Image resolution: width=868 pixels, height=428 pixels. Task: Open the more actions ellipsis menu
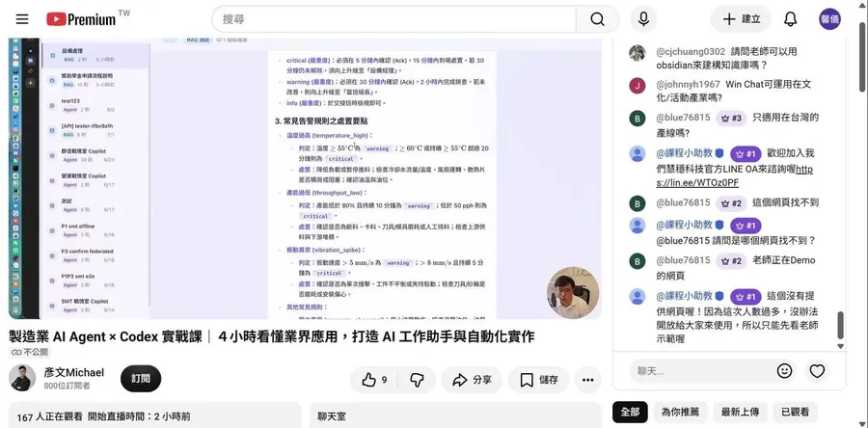tap(588, 380)
